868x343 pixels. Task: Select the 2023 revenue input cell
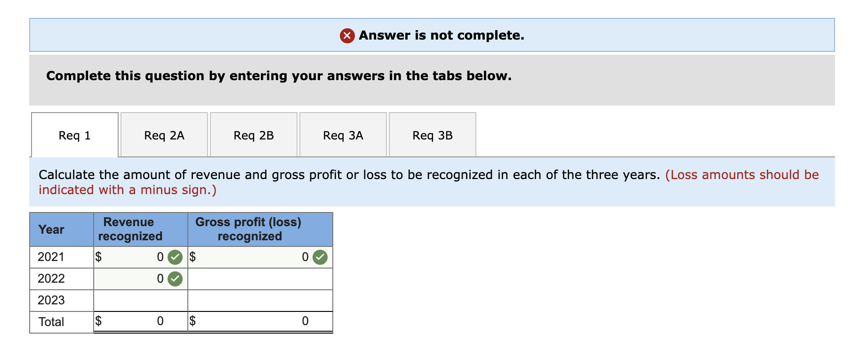pyautogui.click(x=140, y=300)
